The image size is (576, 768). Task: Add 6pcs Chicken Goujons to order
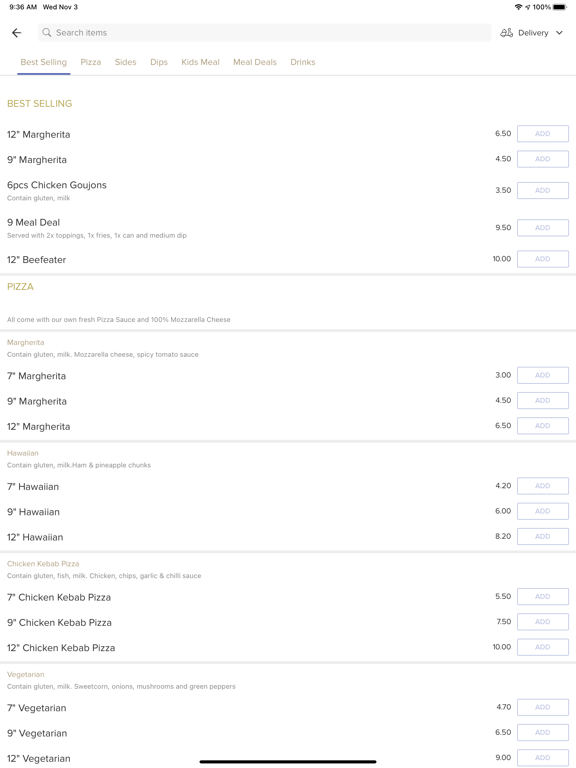(543, 191)
